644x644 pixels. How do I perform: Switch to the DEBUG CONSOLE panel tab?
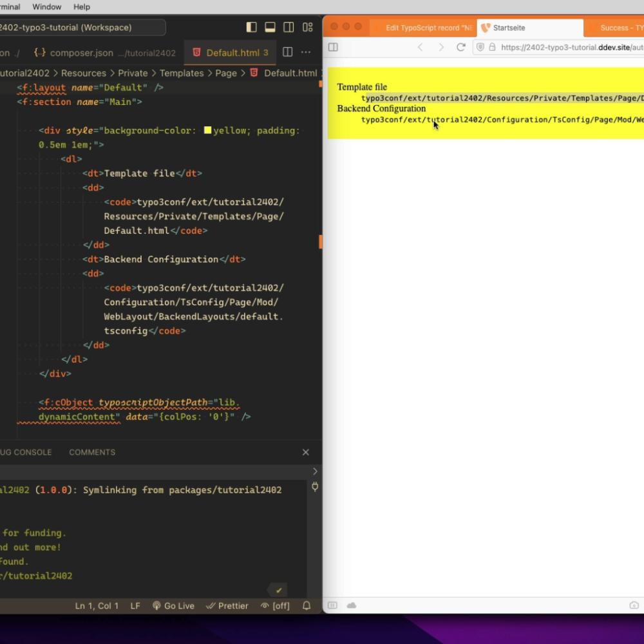pos(26,452)
